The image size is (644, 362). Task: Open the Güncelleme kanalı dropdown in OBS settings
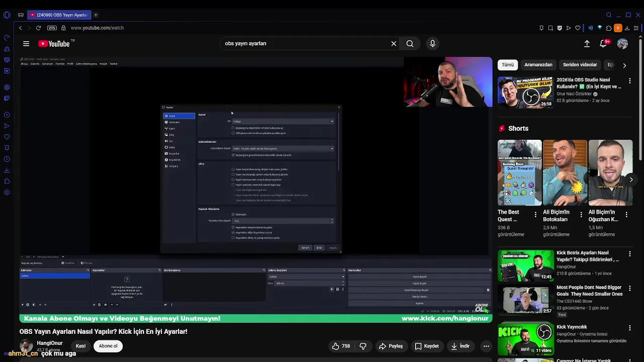[283, 148]
